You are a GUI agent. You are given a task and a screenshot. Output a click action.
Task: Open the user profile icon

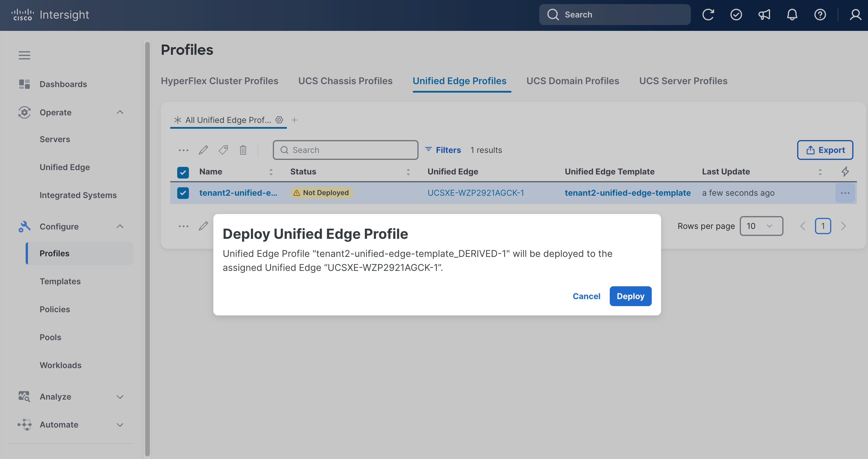(x=855, y=15)
